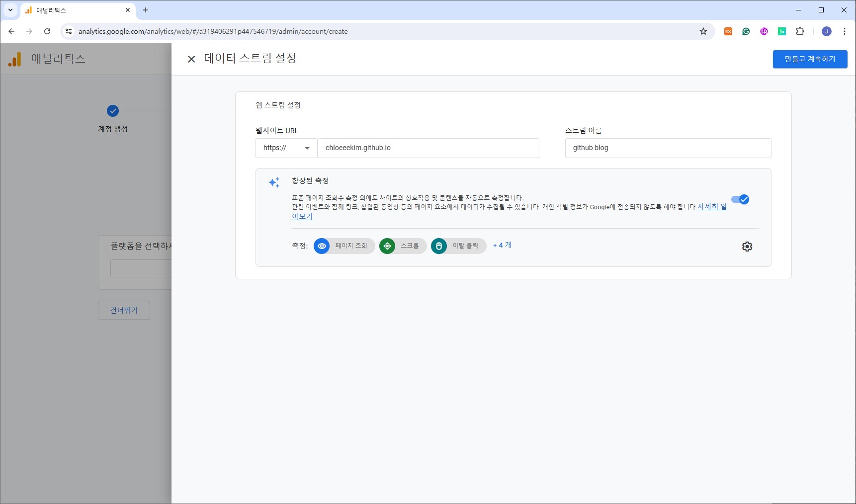The width and height of the screenshot is (856, 504).
Task: Go back in browser history
Action: tap(11, 31)
